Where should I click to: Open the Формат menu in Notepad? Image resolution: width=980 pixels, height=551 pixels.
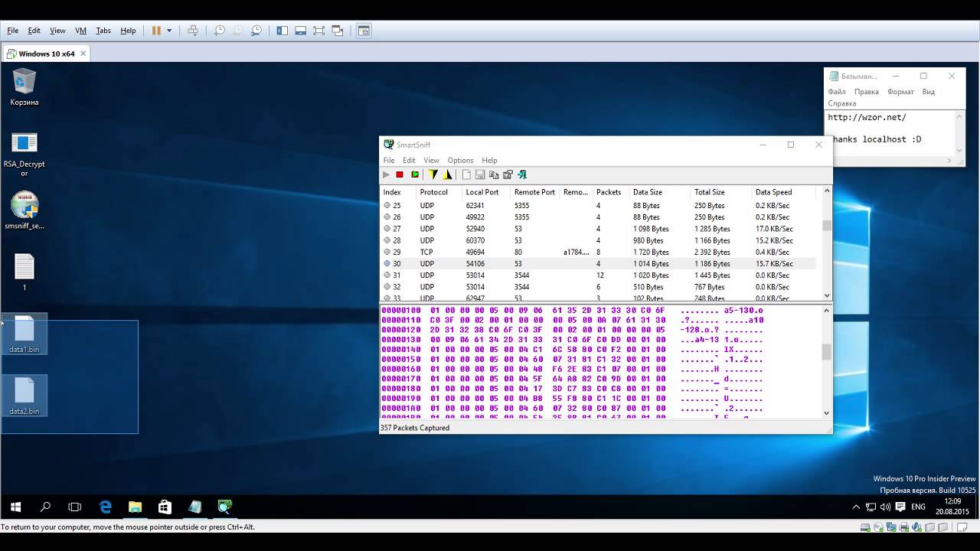point(900,92)
